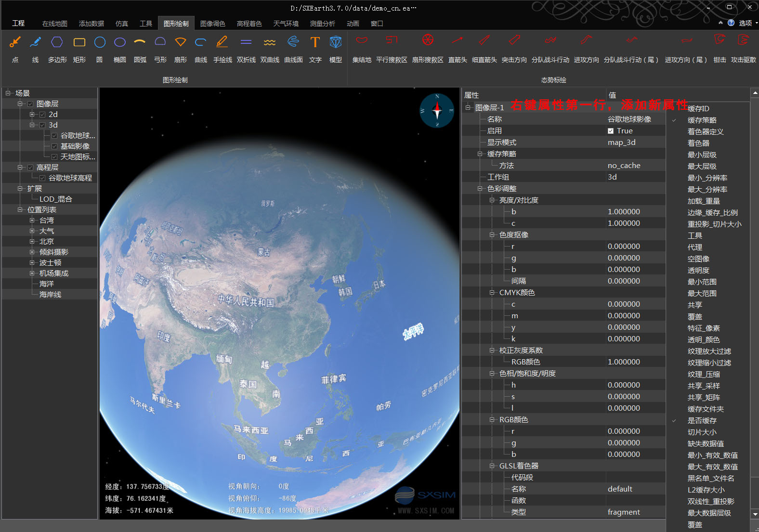Toggle the 图像层 layer checkbox
759x532 pixels.
pyautogui.click(x=30, y=104)
